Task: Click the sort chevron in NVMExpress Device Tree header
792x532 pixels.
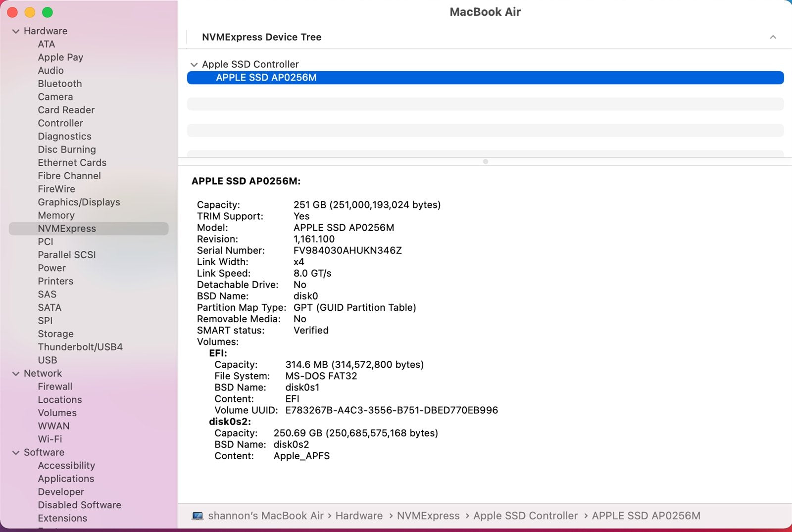Action: [773, 37]
